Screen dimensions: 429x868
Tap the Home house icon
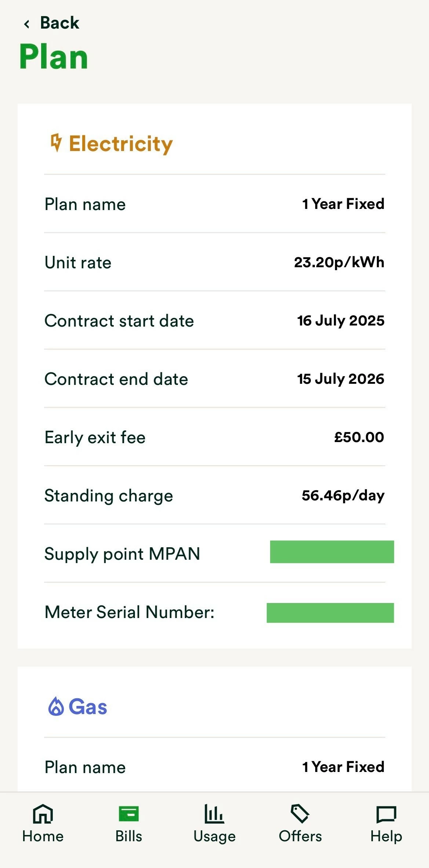coord(43,814)
